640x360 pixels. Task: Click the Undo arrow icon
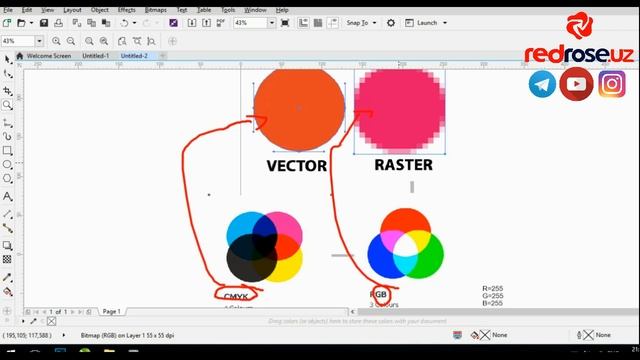point(124,23)
